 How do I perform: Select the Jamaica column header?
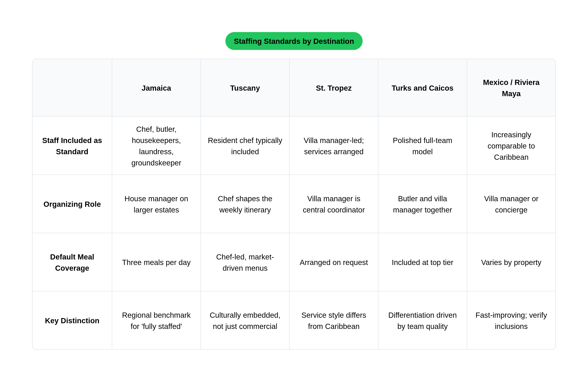(x=156, y=88)
